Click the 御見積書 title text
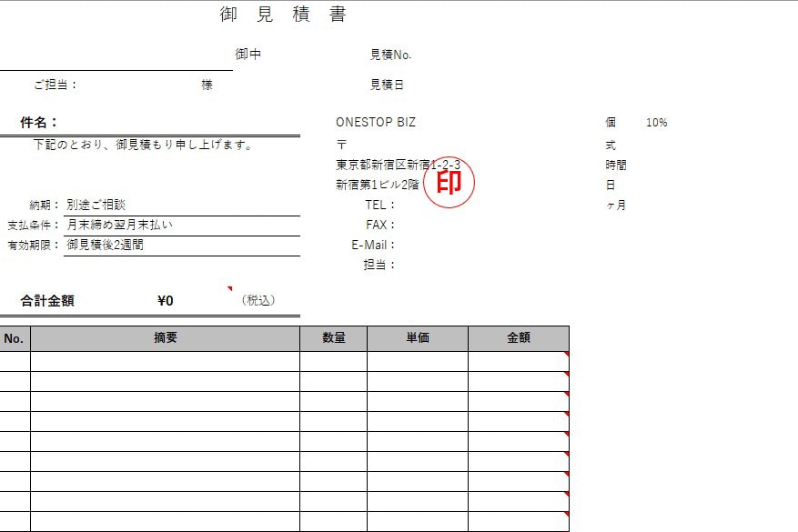 [x=283, y=14]
